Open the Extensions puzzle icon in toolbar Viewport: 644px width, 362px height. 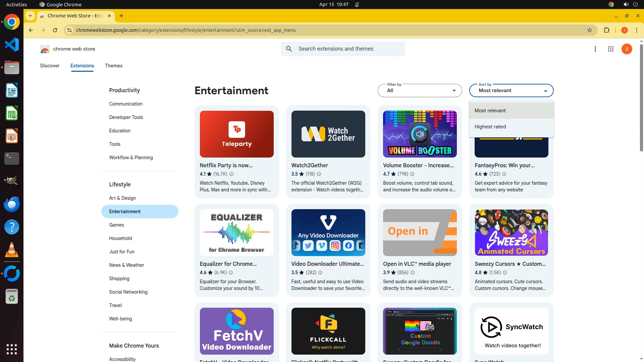pos(606,30)
